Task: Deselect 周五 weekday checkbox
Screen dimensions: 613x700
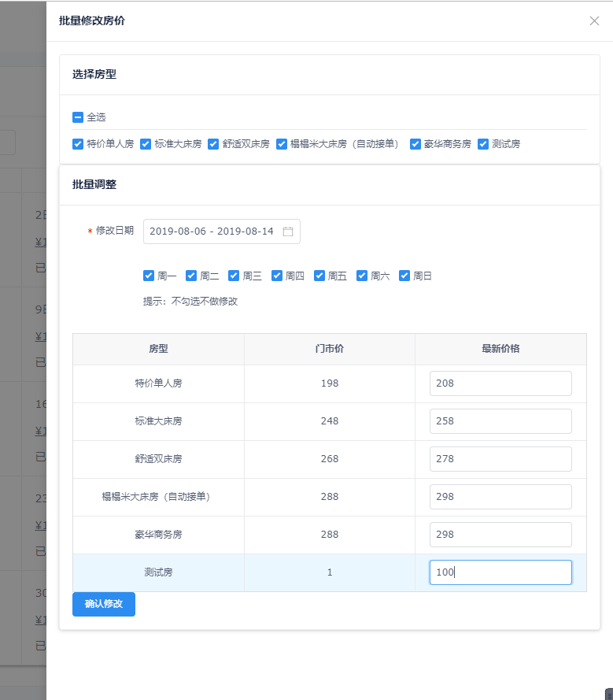Action: click(319, 276)
